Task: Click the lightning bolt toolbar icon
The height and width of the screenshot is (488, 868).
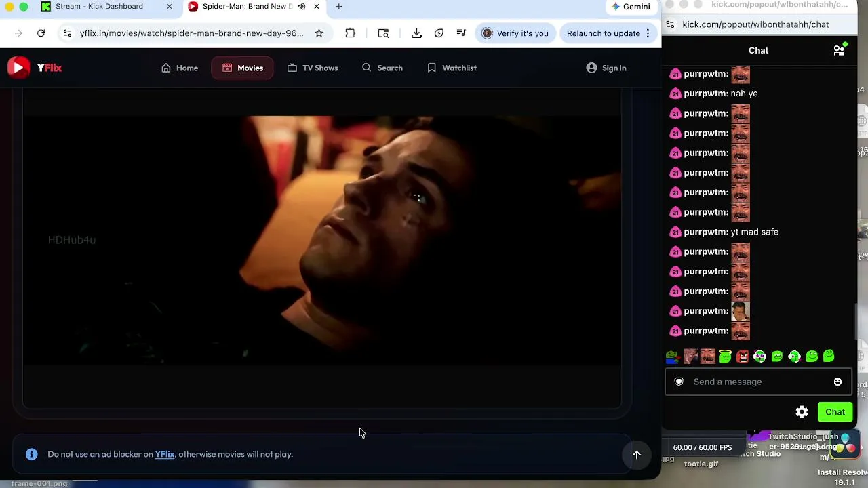Action: tap(439, 33)
